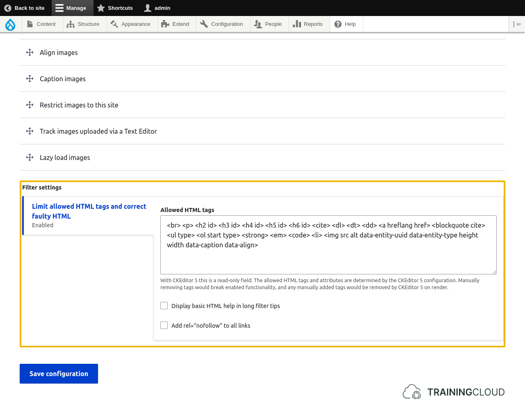Click the Help question mark icon
This screenshot has width=525, height=420.
(x=338, y=24)
